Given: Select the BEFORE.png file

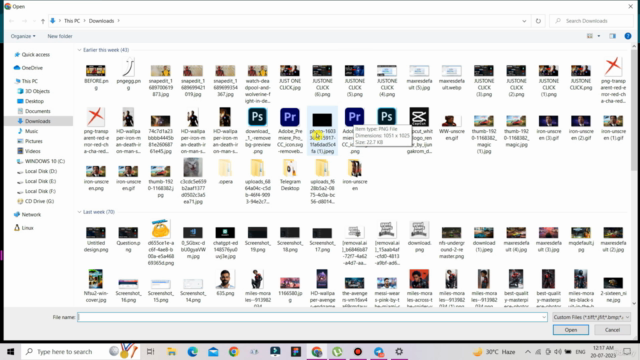Looking at the screenshot, I should [x=96, y=78].
